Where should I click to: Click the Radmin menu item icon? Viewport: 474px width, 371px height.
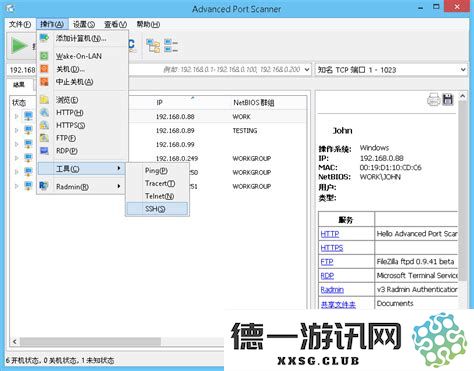point(44,186)
